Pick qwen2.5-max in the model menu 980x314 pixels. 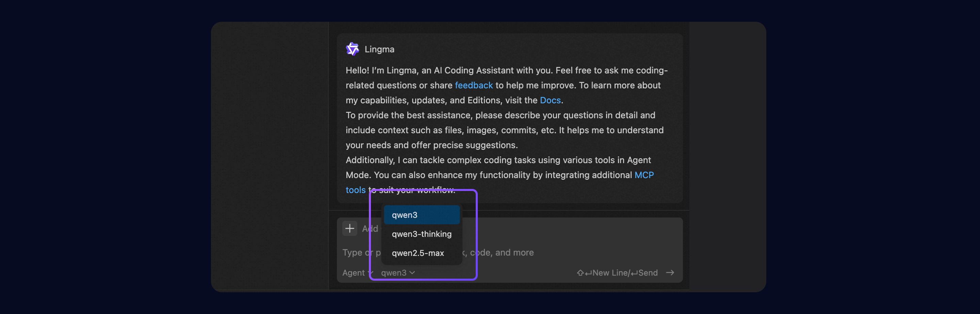point(418,253)
